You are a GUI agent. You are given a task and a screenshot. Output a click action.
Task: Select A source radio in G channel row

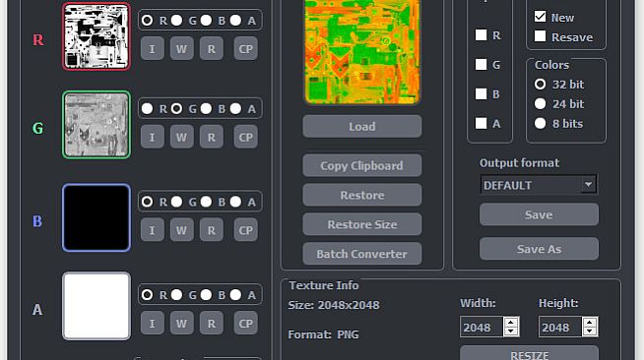click(x=235, y=108)
